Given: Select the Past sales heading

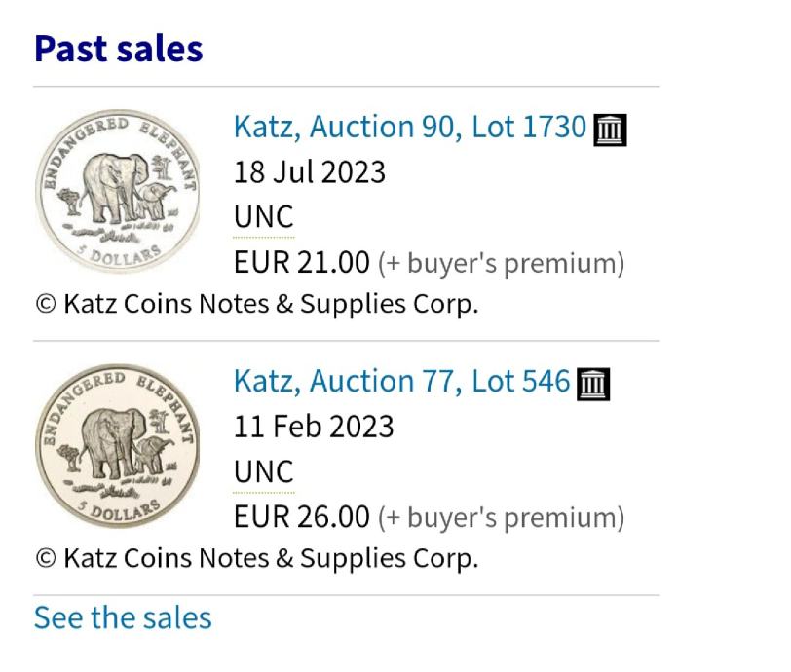Looking at the screenshot, I should 119,49.
